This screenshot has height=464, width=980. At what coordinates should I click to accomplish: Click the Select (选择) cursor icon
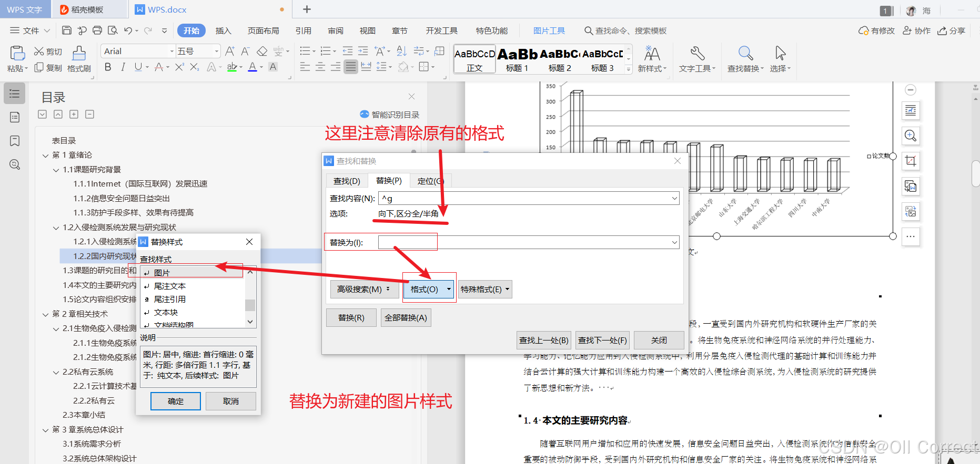coord(780,53)
